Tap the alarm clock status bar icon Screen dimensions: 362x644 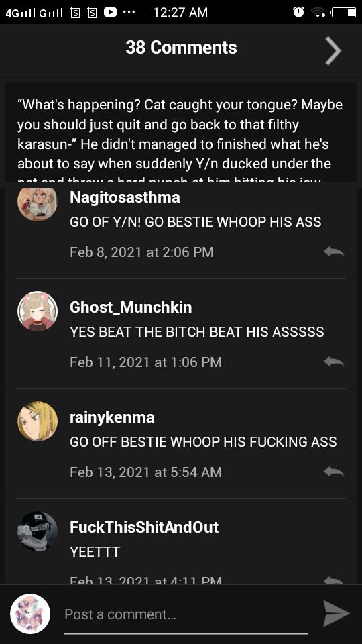pos(298,12)
